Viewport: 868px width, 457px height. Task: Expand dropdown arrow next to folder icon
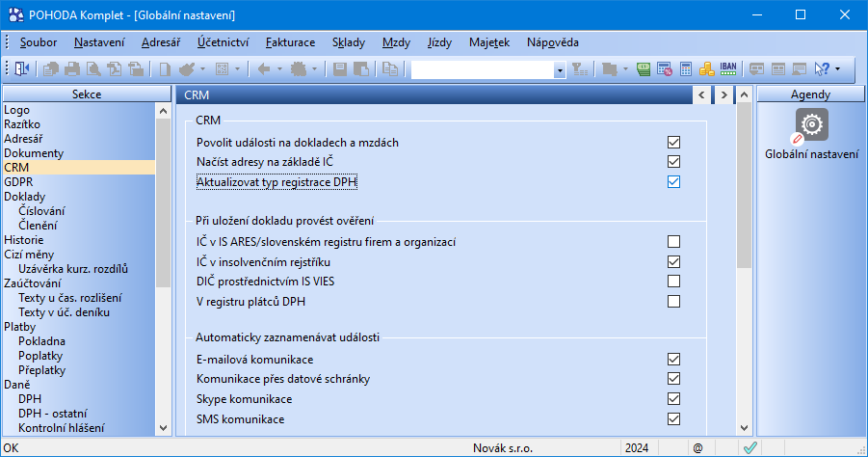click(x=625, y=69)
